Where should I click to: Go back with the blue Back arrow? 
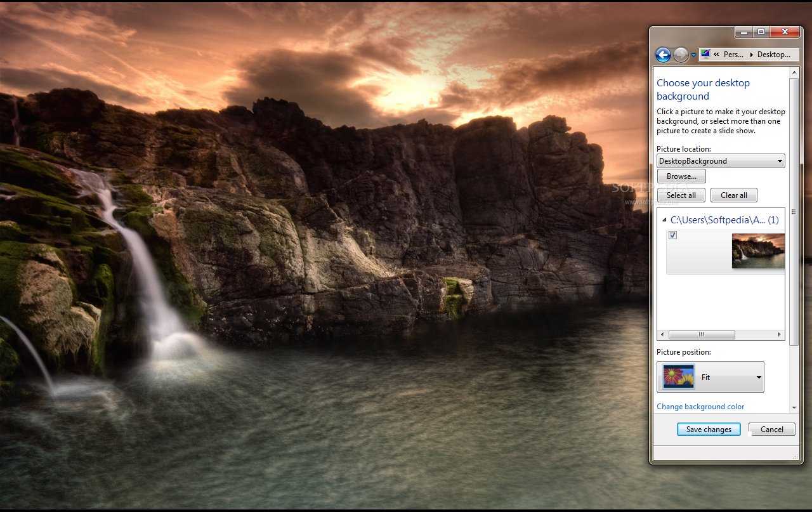tap(663, 55)
